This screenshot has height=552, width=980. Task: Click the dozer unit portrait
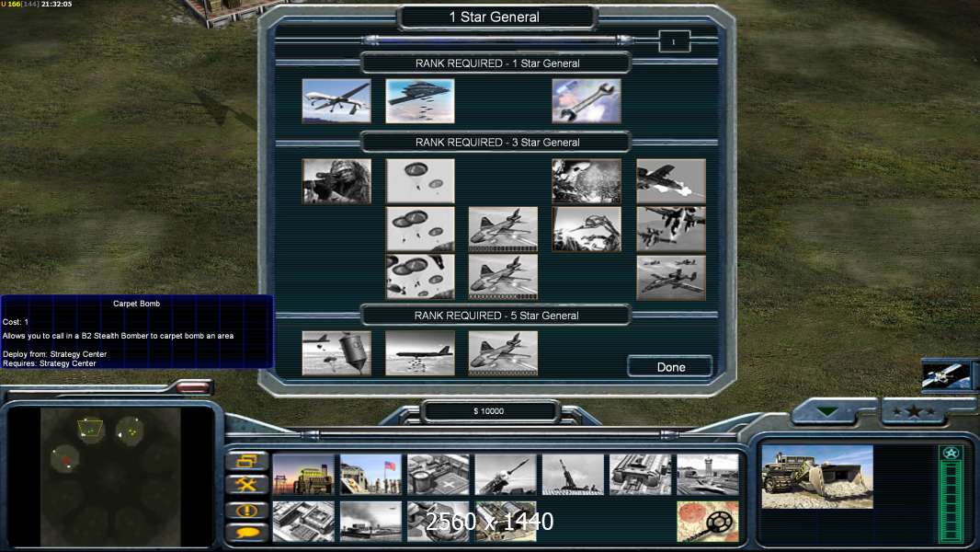pyautogui.click(x=817, y=477)
